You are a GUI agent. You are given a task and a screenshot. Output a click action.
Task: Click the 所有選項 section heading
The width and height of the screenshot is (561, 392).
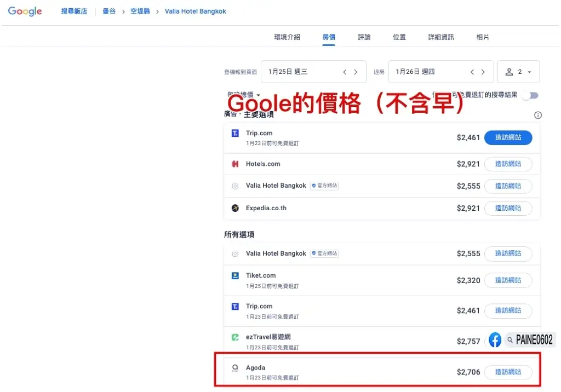239,235
